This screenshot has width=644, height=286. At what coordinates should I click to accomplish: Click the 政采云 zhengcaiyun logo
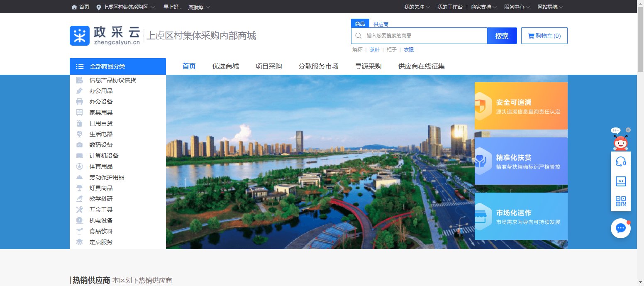tap(105, 36)
